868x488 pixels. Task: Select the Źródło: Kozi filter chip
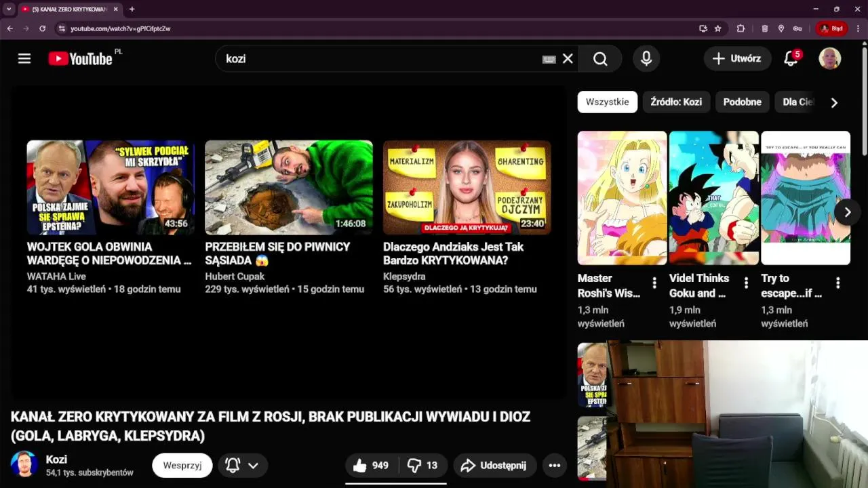[x=676, y=102]
